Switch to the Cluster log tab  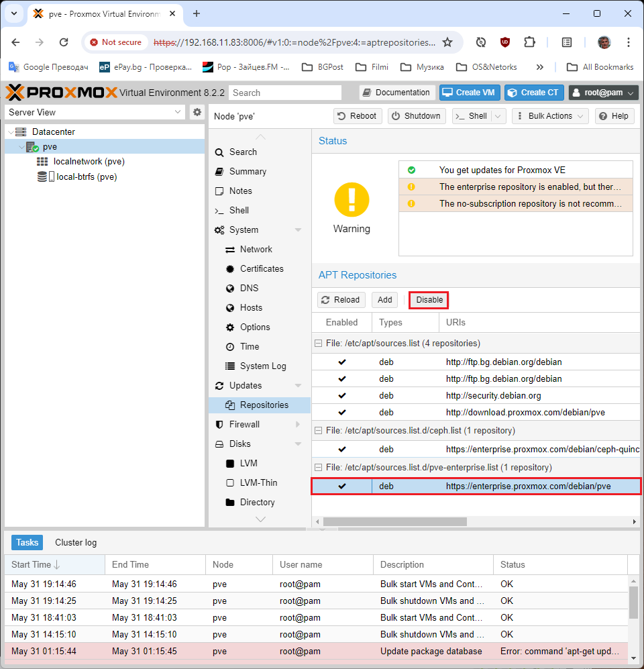click(x=76, y=542)
